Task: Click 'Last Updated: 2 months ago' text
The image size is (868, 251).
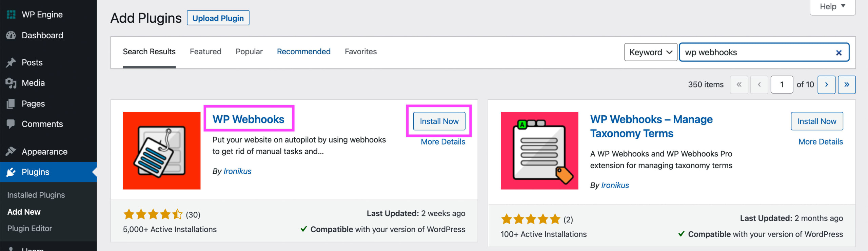Action: tap(791, 218)
